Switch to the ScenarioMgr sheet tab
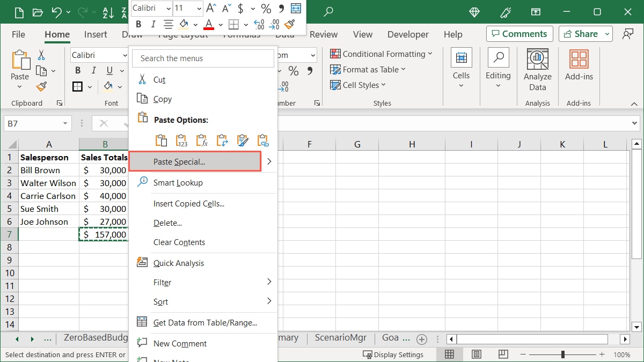 pos(340,338)
